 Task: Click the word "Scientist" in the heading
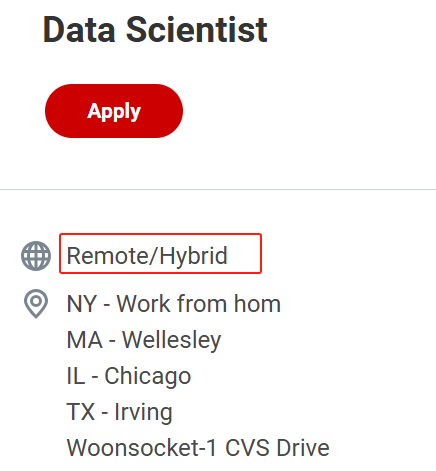(197, 30)
